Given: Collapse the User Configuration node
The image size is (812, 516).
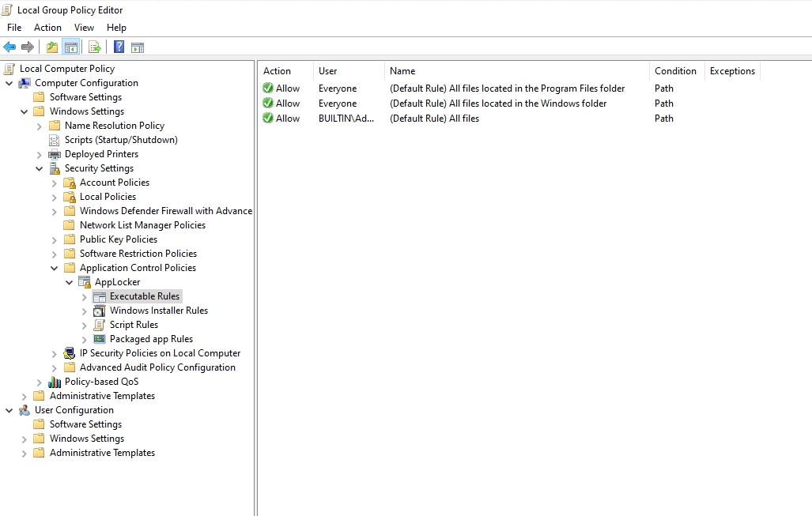Looking at the screenshot, I should pos(9,410).
